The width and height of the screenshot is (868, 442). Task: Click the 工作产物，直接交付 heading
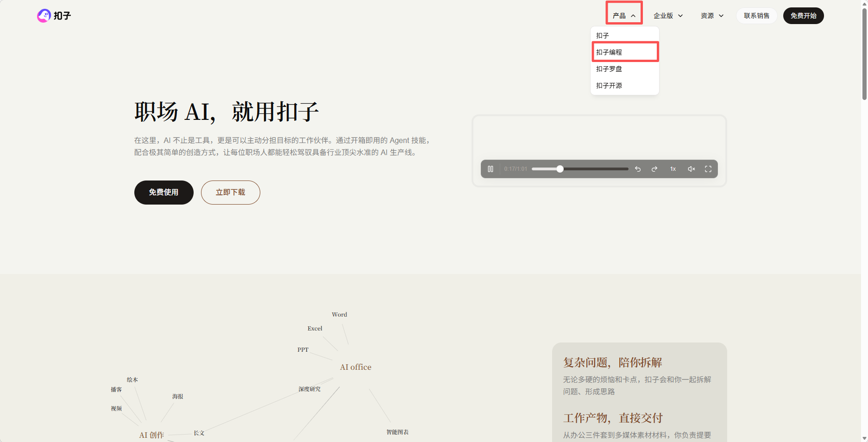[613, 418]
